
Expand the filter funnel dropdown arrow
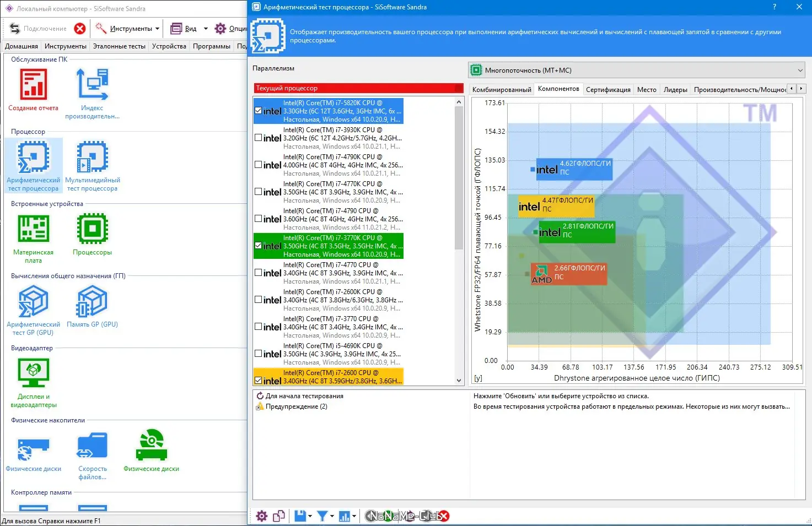click(x=332, y=516)
